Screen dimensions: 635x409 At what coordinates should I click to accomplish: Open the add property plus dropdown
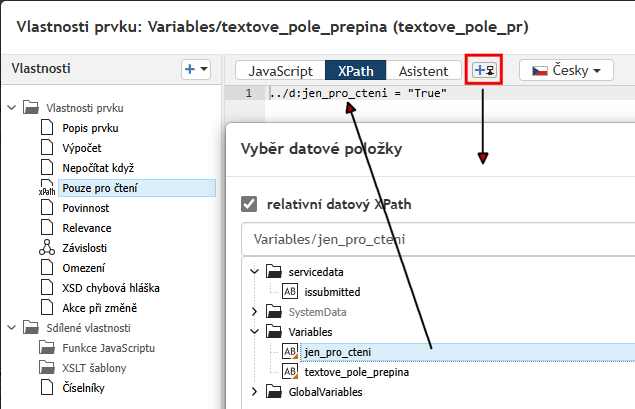pyautogui.click(x=196, y=69)
